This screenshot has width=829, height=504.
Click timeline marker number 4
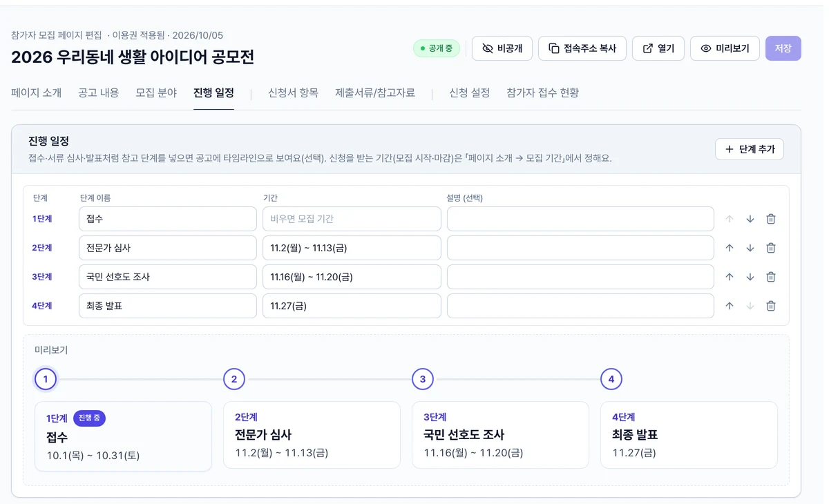click(x=611, y=379)
